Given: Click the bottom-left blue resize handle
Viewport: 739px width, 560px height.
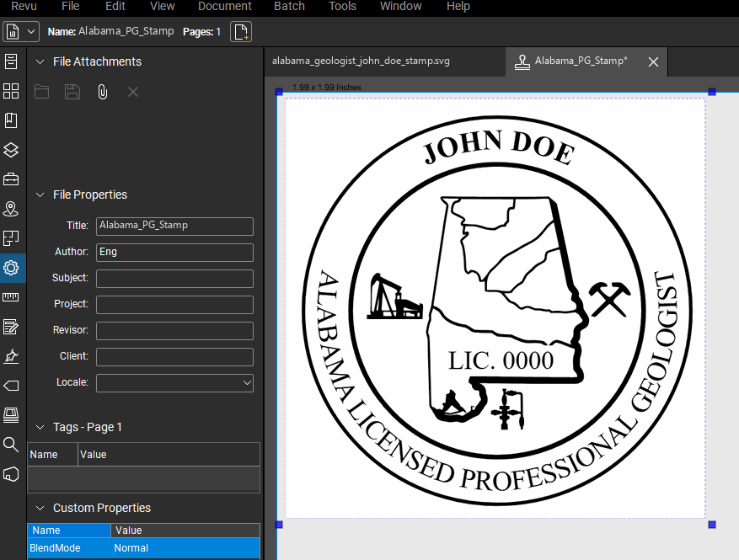Looking at the screenshot, I should click(279, 524).
